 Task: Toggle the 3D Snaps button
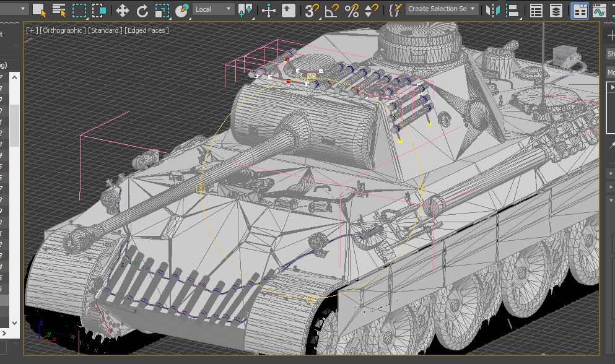coord(313,10)
